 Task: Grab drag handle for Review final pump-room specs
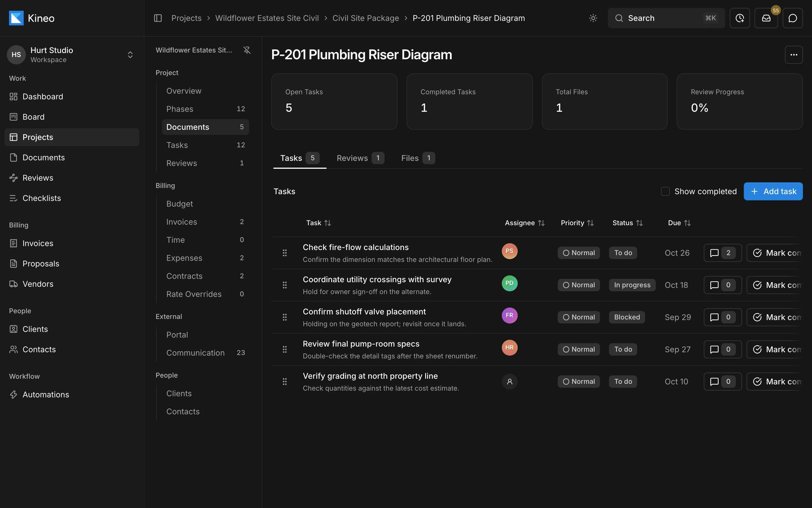pyautogui.click(x=284, y=349)
